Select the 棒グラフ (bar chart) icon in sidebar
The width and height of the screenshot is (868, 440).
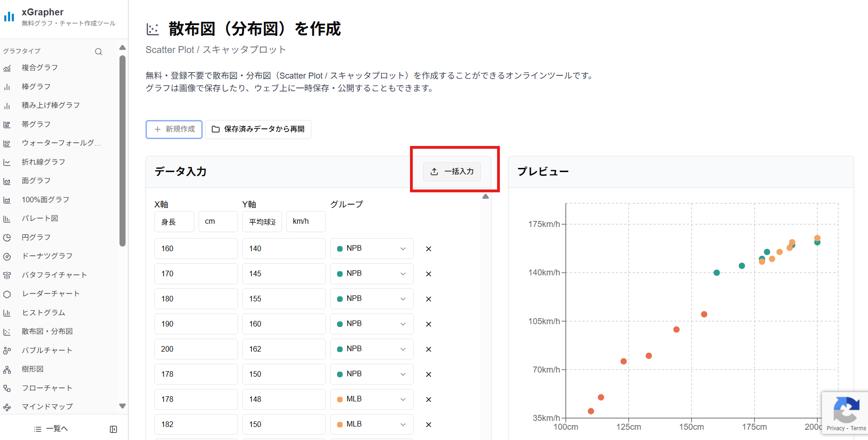tap(7, 87)
